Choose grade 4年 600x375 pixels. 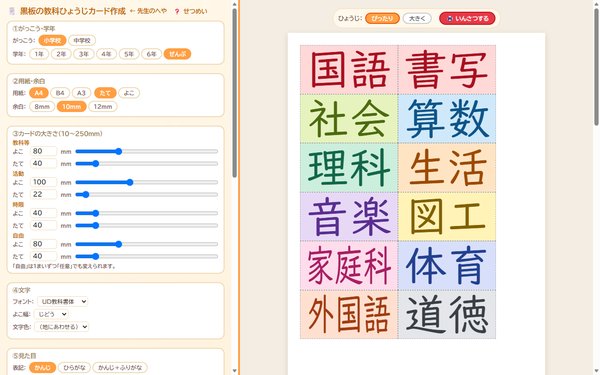click(x=106, y=54)
